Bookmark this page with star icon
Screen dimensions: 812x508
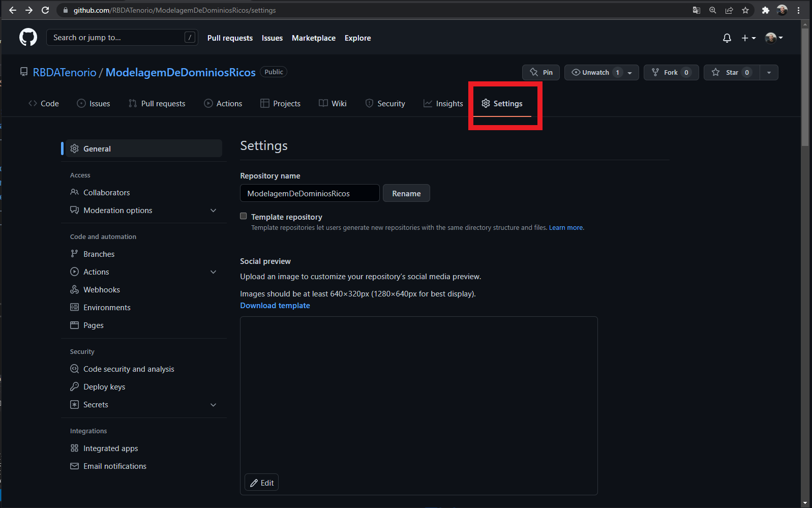[745, 10]
